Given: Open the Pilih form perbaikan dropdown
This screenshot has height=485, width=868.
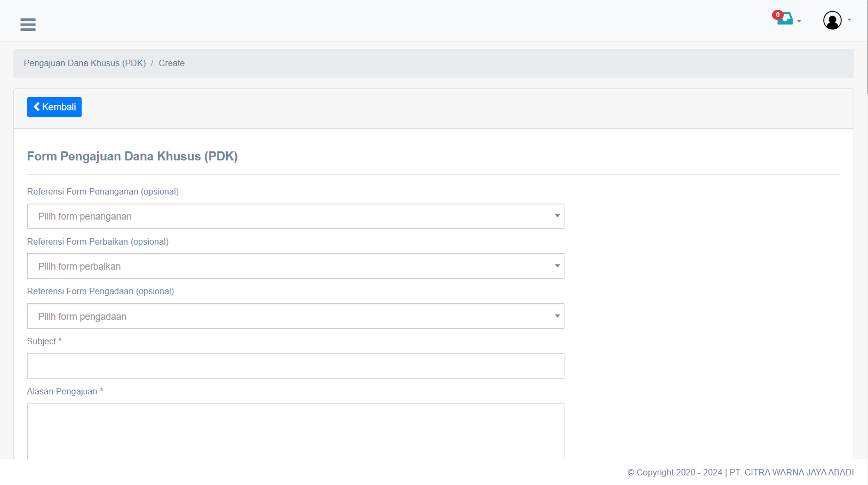Looking at the screenshot, I should [296, 266].
